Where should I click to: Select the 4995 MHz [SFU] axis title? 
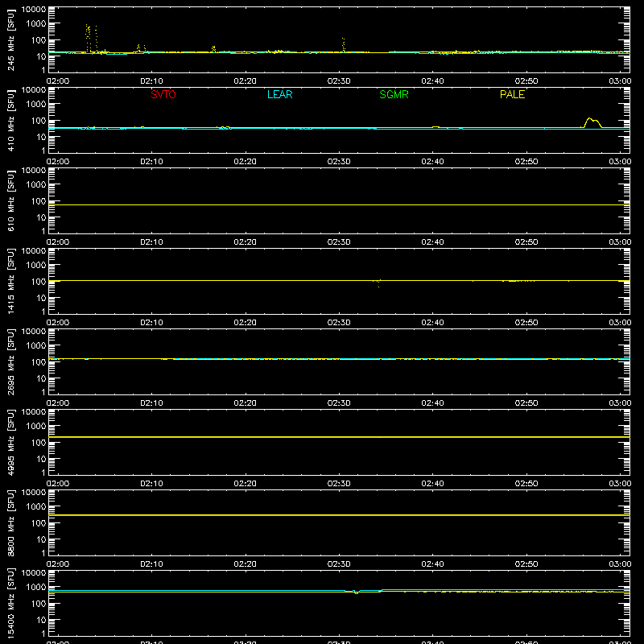pyautogui.click(x=11, y=442)
